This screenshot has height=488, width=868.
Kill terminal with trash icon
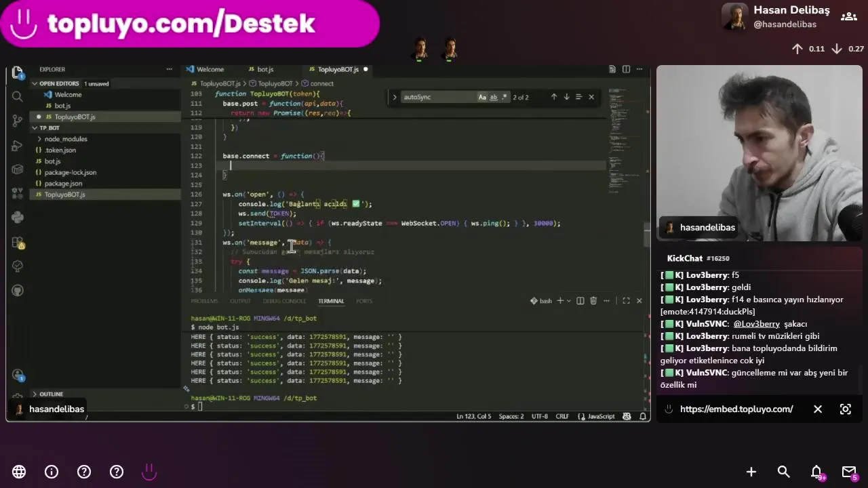pos(593,301)
